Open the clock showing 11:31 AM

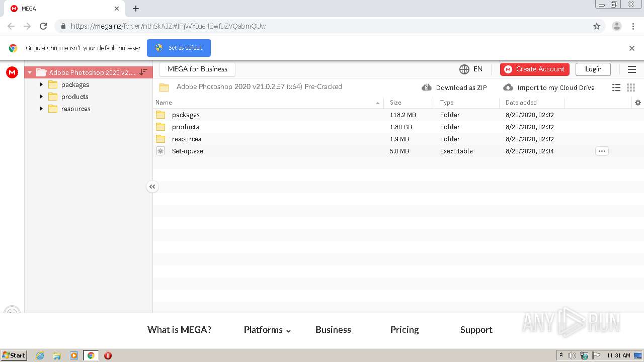[618, 355]
